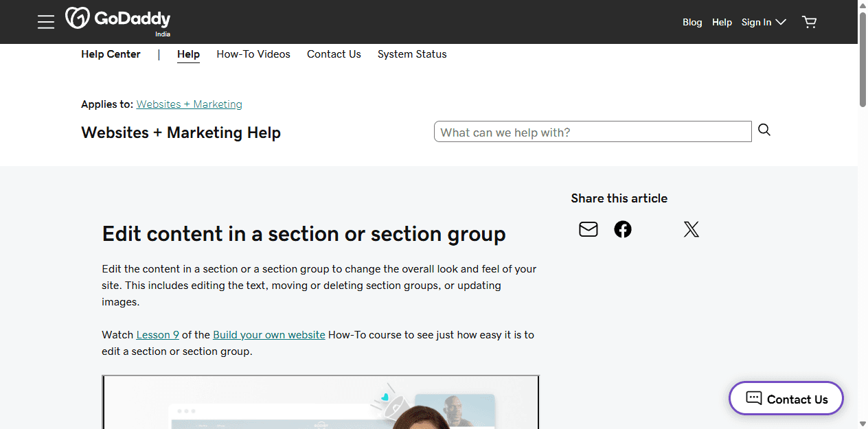Focus the 'What can we help with?' search box
Screen dimensions: 868x429
[593, 132]
